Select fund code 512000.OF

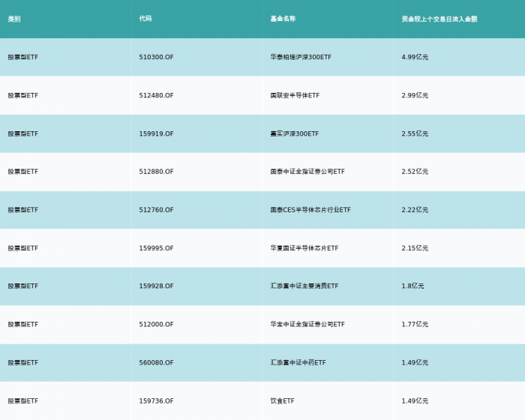click(156, 324)
